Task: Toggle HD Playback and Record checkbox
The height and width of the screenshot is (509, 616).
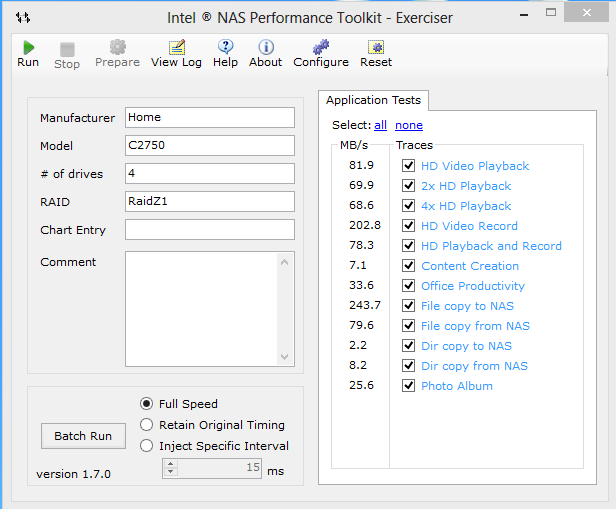Action: (x=409, y=245)
